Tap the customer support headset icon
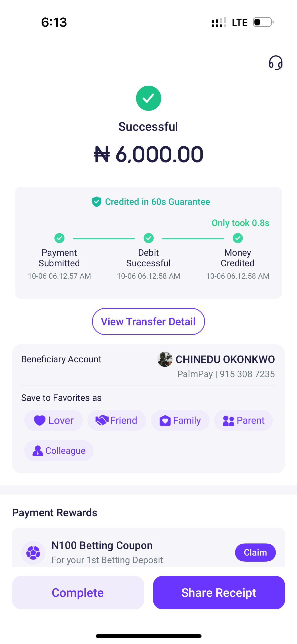Viewport: 297px width, 644px height. point(276,63)
